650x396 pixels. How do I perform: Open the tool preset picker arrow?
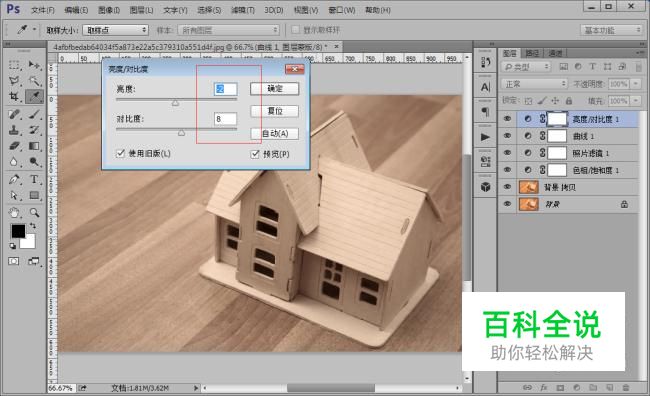click(x=34, y=30)
